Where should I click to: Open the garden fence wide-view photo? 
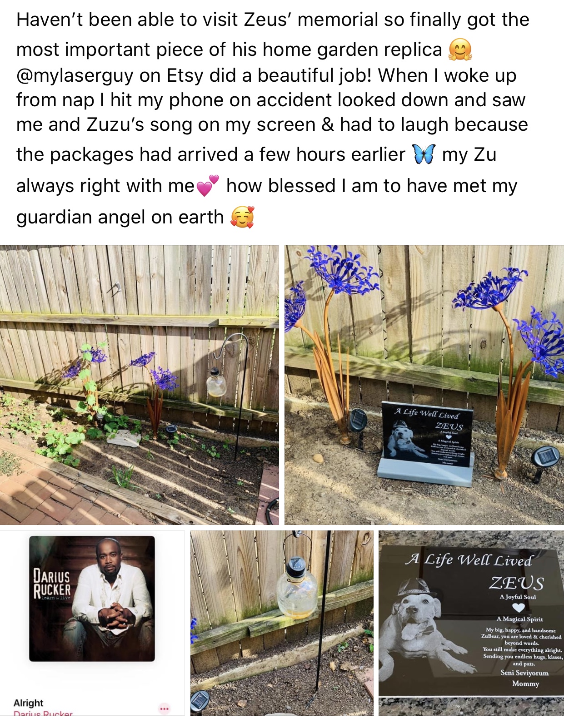(139, 385)
